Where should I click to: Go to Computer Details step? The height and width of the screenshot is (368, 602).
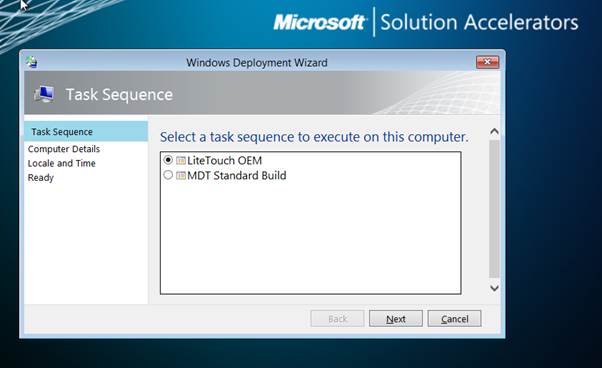[64, 149]
